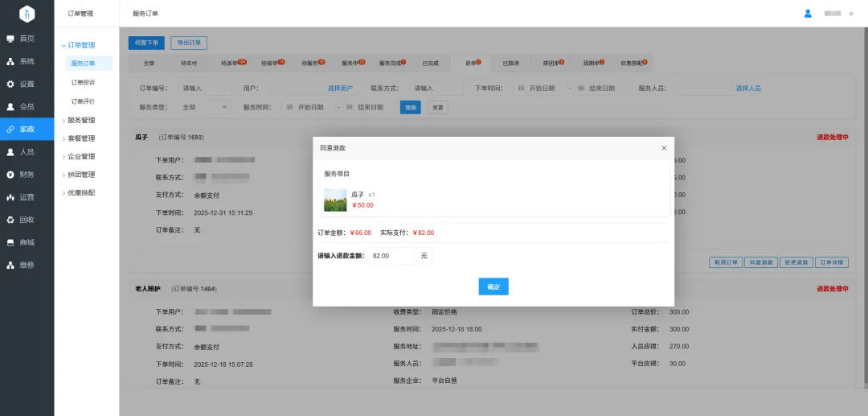This screenshot has height=416, width=868.
Task: Click the 选择用户 link
Action: 340,88
